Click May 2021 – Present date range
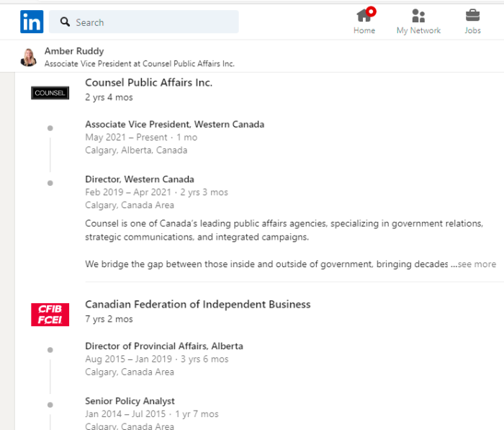 126,138
